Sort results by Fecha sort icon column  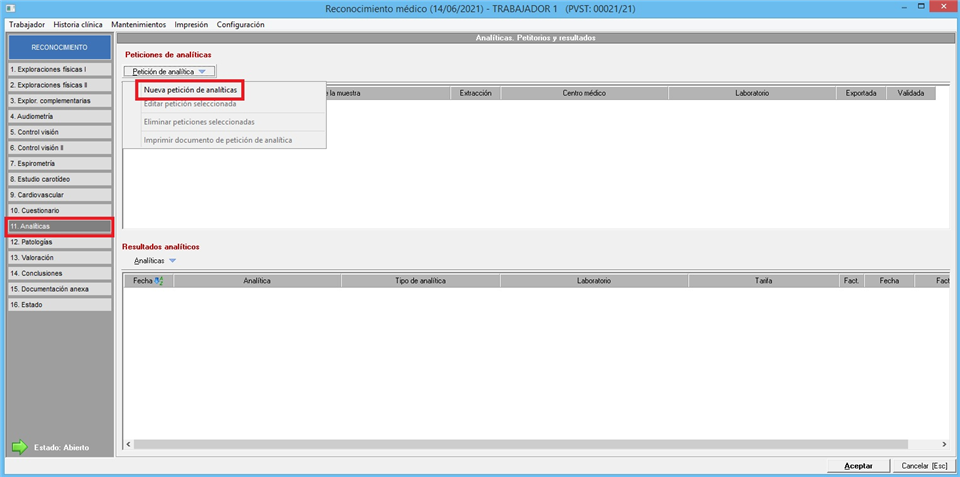[149, 280]
